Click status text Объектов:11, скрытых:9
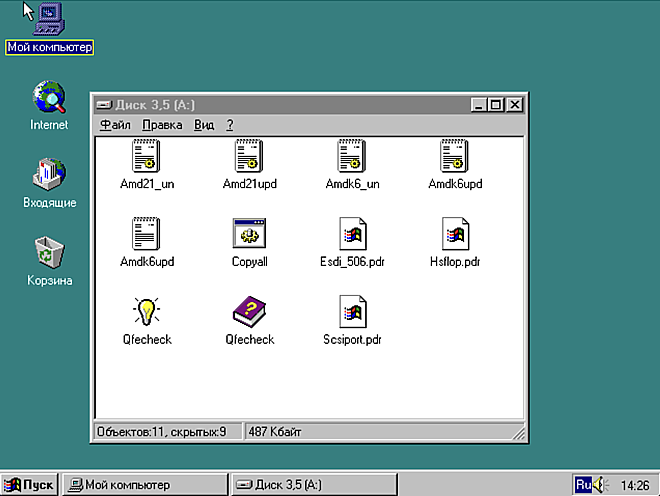The image size is (660, 496). point(162,432)
